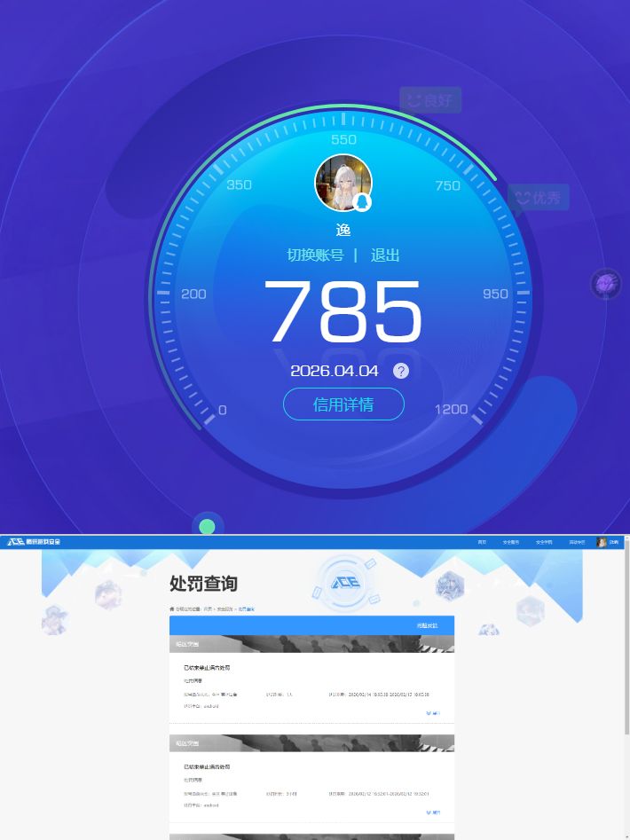
Task: Open 安全服务 in the top navigation
Action: click(510, 542)
